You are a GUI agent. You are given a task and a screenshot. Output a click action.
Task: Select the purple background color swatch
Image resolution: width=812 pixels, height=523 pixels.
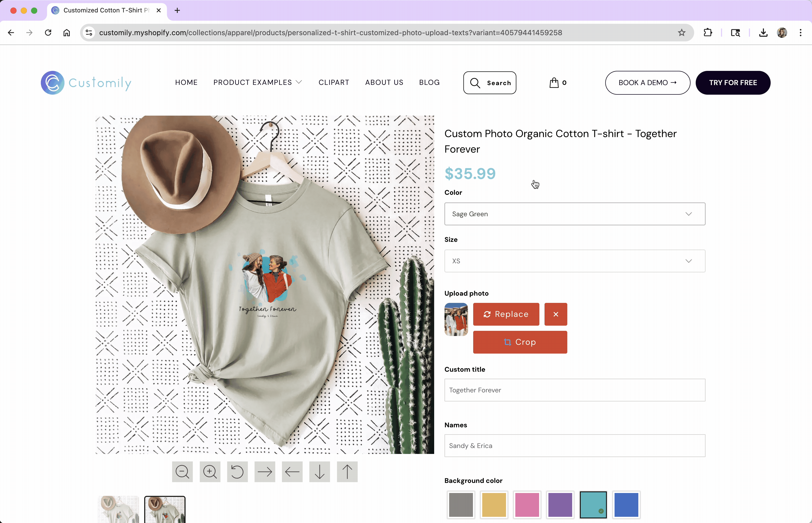(560, 505)
